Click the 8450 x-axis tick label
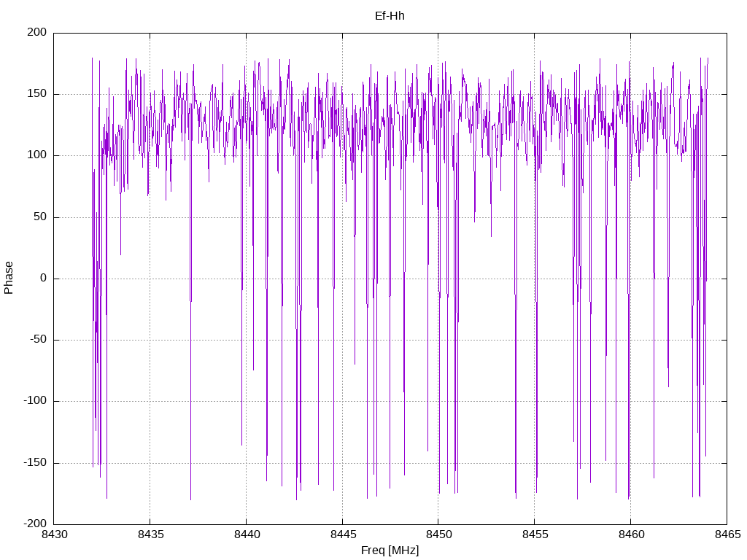 click(x=439, y=534)
